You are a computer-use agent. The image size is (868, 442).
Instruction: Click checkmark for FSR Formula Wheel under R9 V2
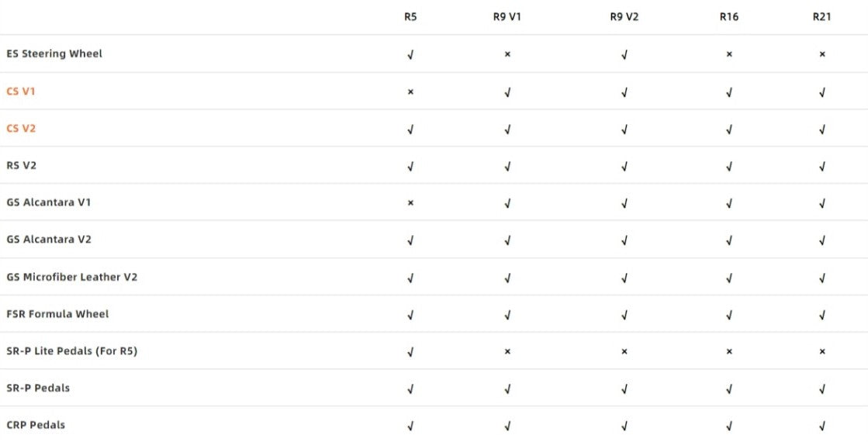click(x=624, y=315)
